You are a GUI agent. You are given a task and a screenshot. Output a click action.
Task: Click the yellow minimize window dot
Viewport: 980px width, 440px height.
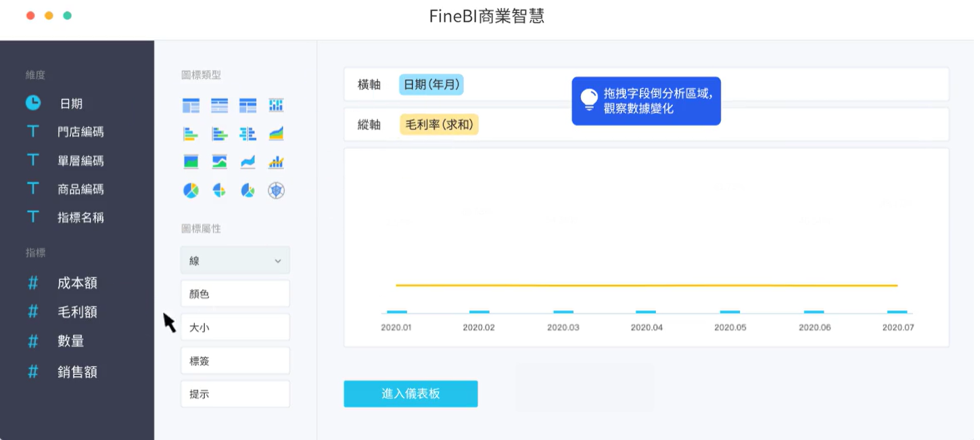click(x=49, y=16)
